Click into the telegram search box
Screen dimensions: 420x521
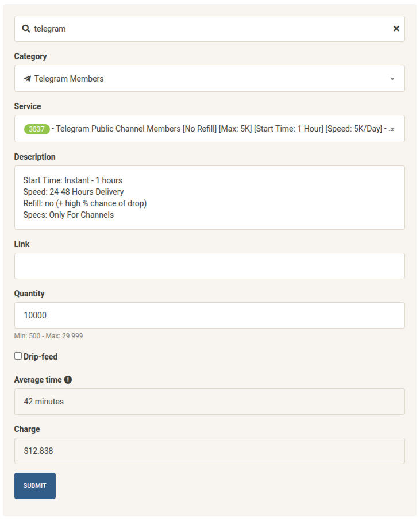point(207,29)
